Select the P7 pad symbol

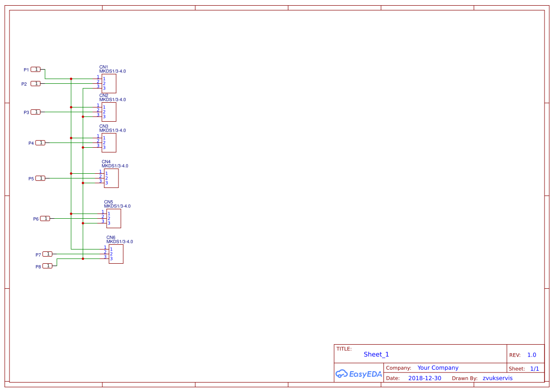click(x=47, y=254)
